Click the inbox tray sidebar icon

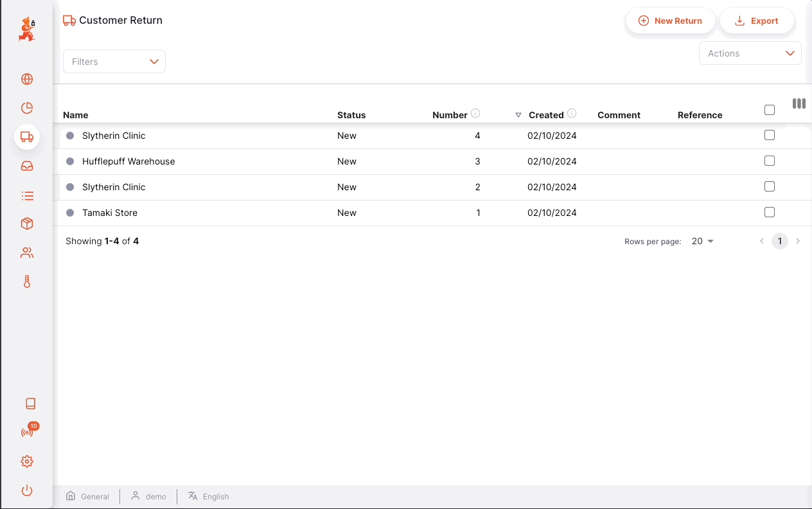click(27, 166)
